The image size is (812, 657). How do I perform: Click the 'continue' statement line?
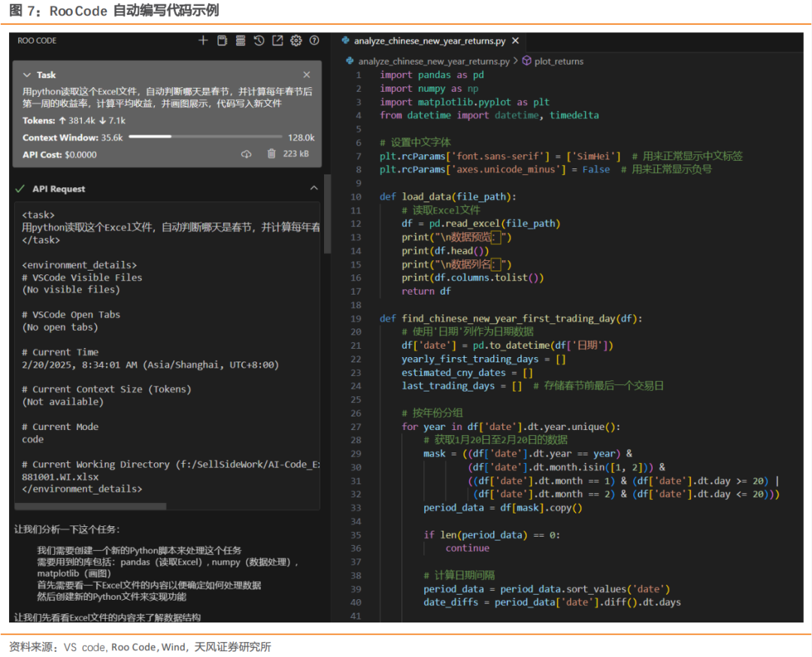(x=467, y=548)
